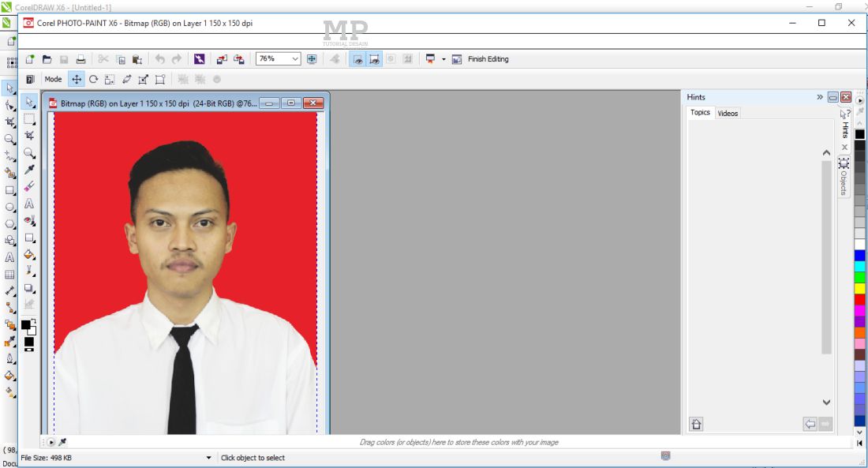Open a file with the folder icon
The height and width of the screenshot is (468, 868).
tap(47, 59)
